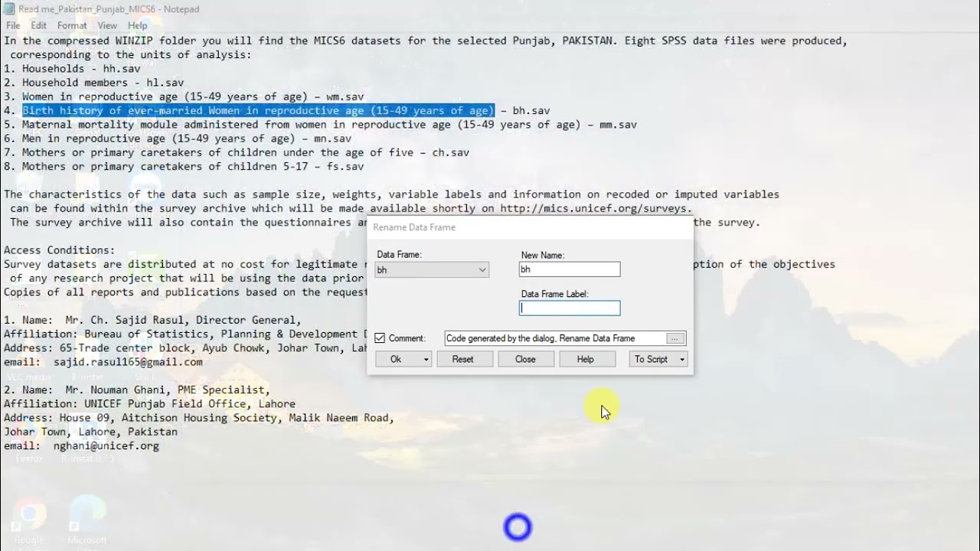Click the text 'wm.sav' on line 3

point(345,97)
